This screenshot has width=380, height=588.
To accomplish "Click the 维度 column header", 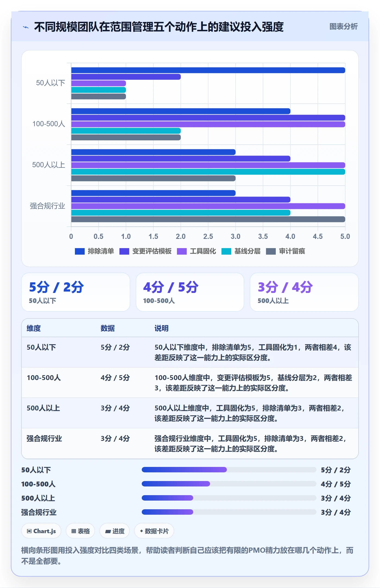I will [34, 328].
